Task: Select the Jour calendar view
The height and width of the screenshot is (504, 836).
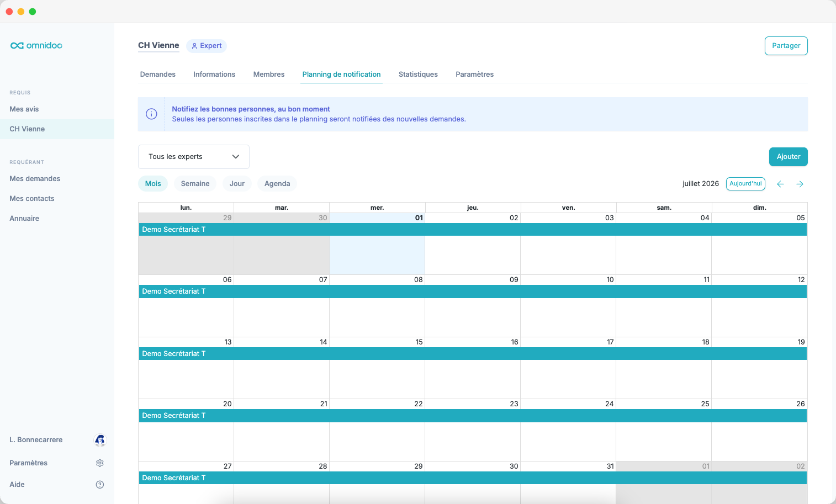Action: click(x=237, y=184)
